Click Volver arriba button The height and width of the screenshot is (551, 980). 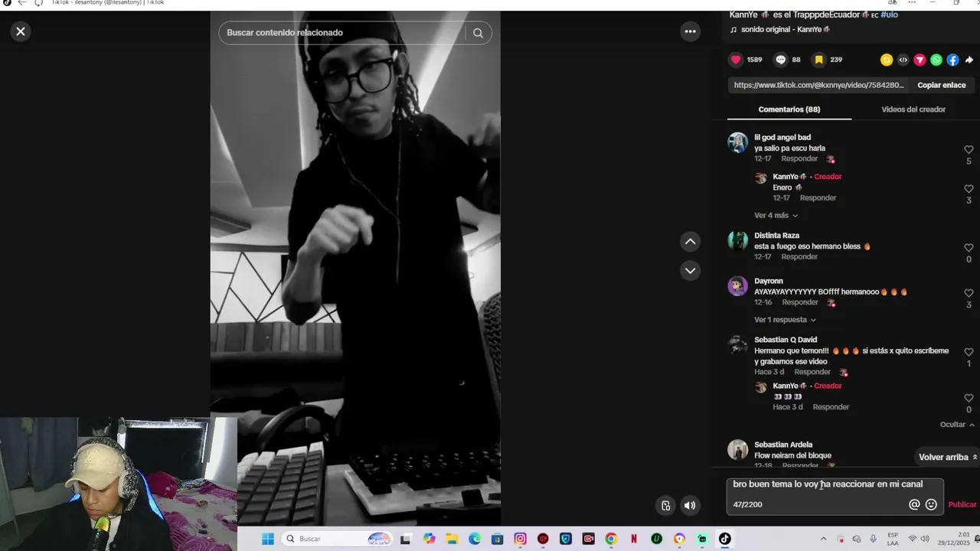coord(948,457)
